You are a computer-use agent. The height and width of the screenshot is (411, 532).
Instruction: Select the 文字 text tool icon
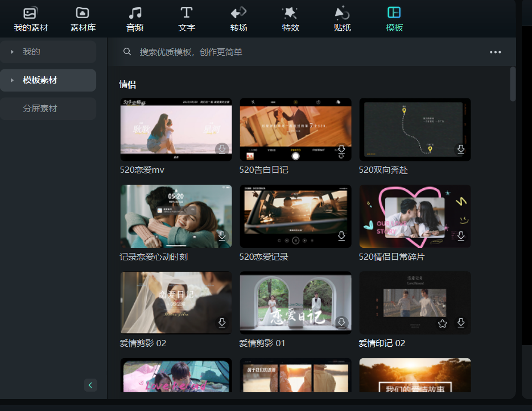pyautogui.click(x=187, y=13)
